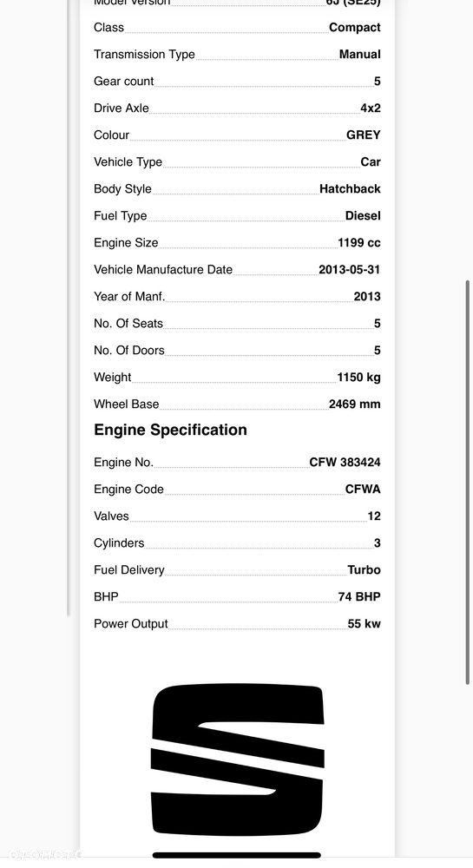473x868 pixels.
Task: Click the Engine No. CFW 383424 value
Action: click(345, 463)
